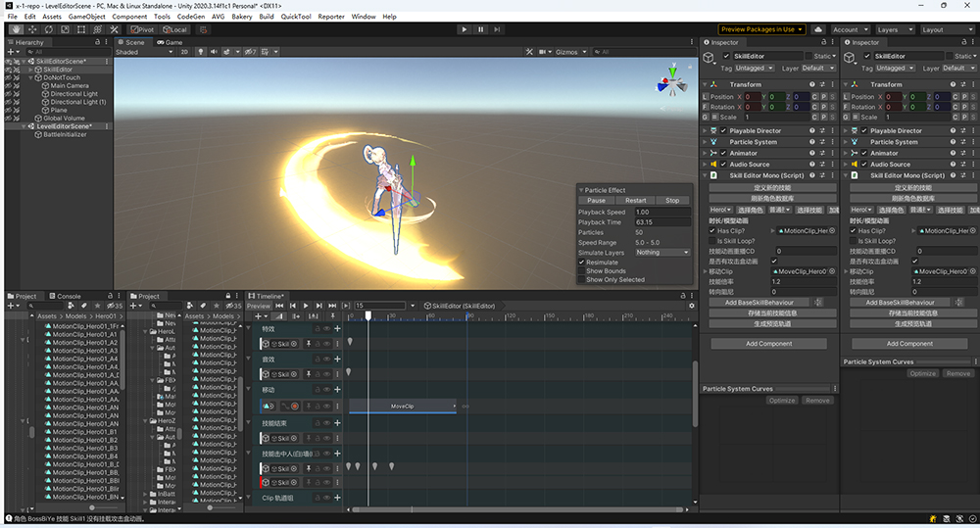Toggle 2D view in the Scene

(x=183, y=52)
